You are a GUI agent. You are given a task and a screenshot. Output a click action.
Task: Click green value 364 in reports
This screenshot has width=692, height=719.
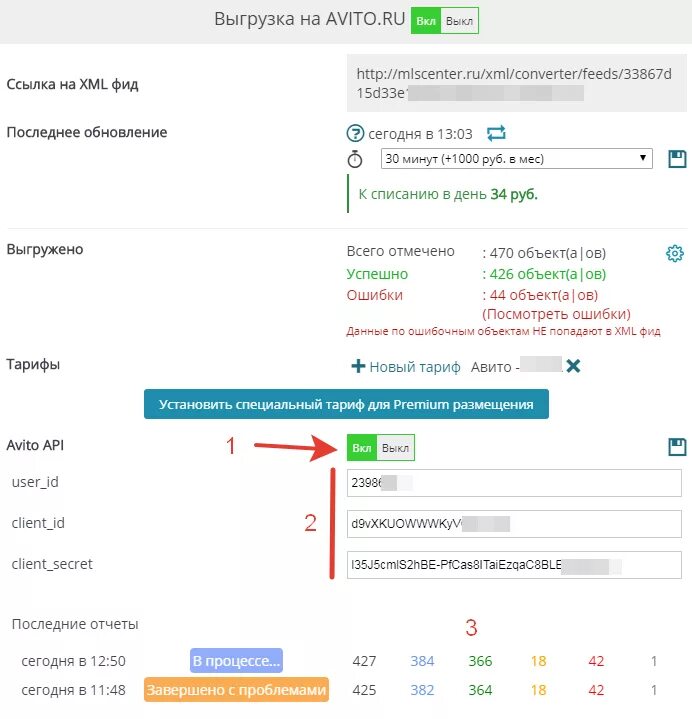click(480, 690)
